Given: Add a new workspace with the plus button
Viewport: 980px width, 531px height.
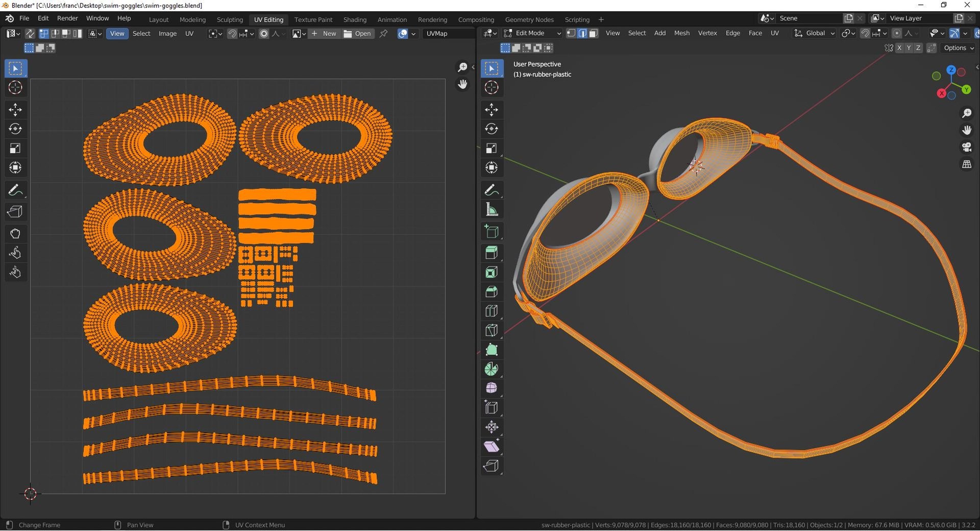Looking at the screenshot, I should pos(601,19).
